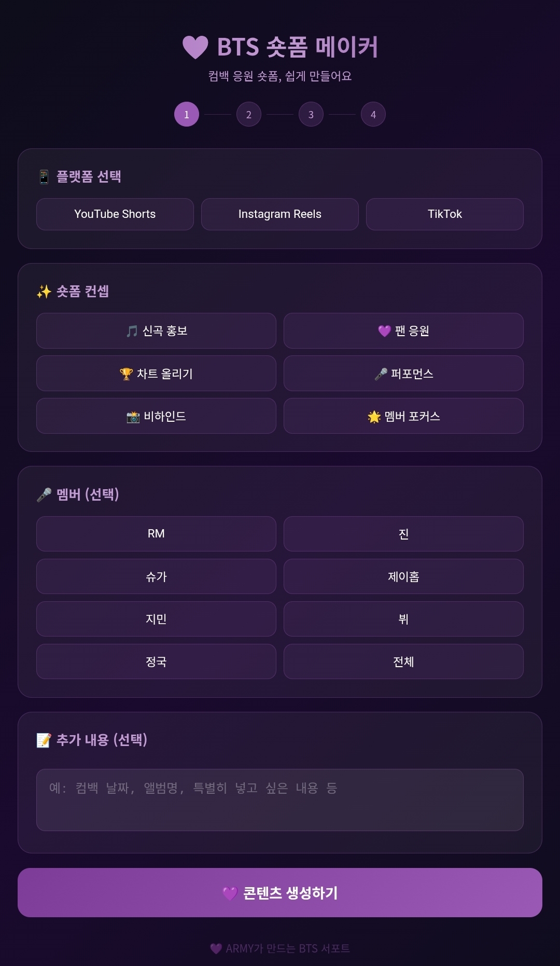Image resolution: width=560 pixels, height=966 pixels.
Task: Select member 제이홉
Action: click(403, 576)
